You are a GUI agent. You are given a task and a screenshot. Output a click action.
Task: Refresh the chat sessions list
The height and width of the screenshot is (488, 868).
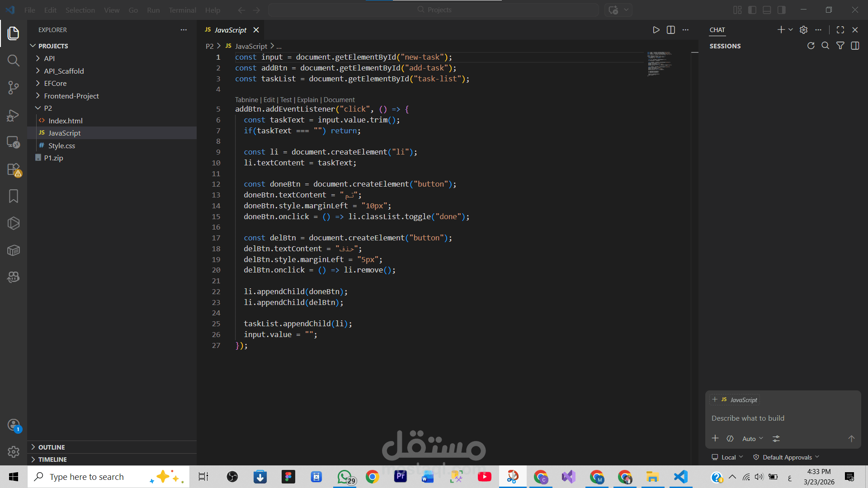(x=811, y=46)
